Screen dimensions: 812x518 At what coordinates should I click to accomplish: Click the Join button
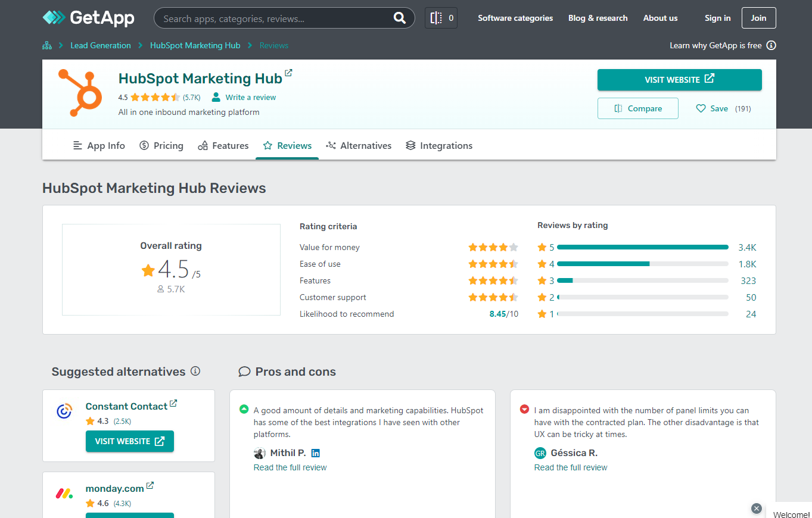tap(758, 18)
